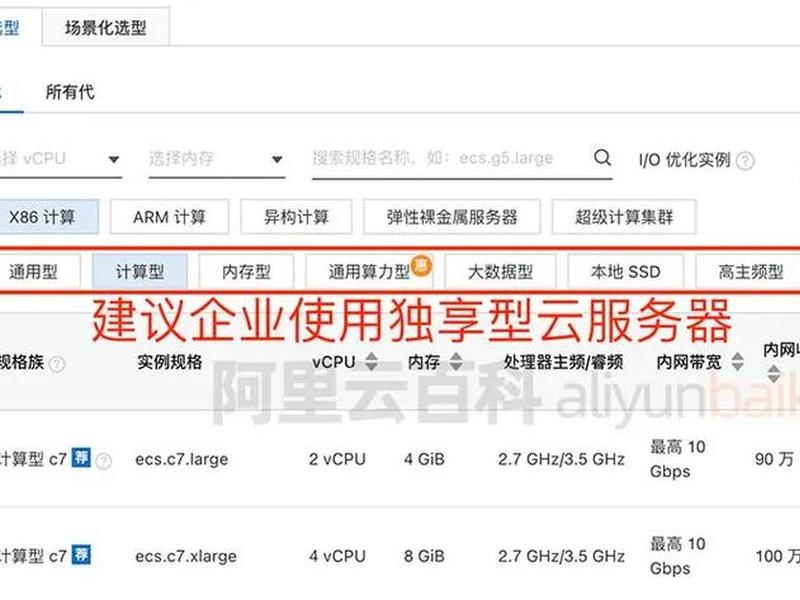Screen dimensions: 800x600
Task: Choose the 计算型 category
Action: (x=140, y=271)
